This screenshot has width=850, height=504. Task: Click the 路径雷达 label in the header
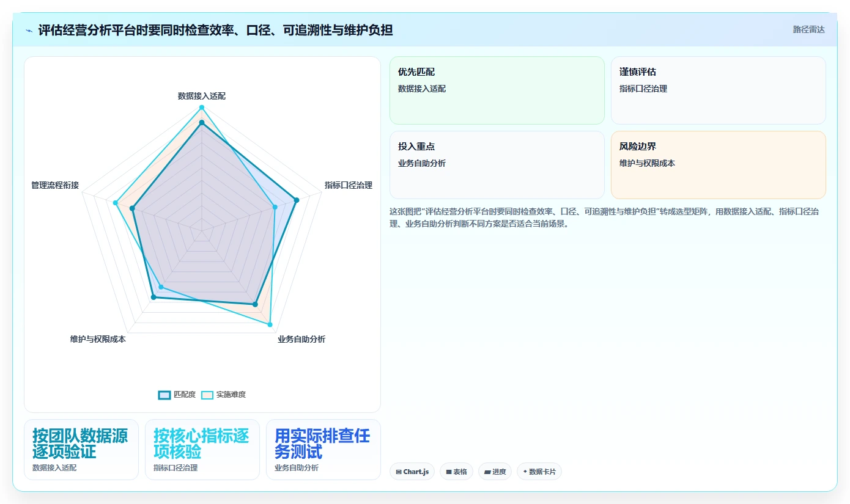tap(808, 29)
